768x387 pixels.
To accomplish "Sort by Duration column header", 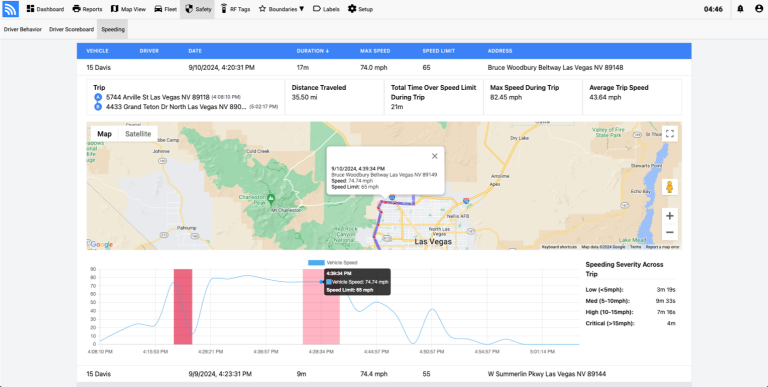I will coord(312,51).
